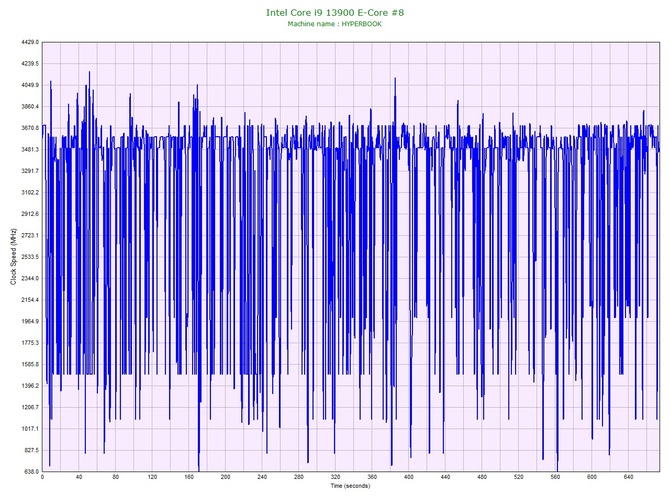Screen dimensions: 670x503
Task: Click the y-axis value 1775.3
Action: (30, 343)
